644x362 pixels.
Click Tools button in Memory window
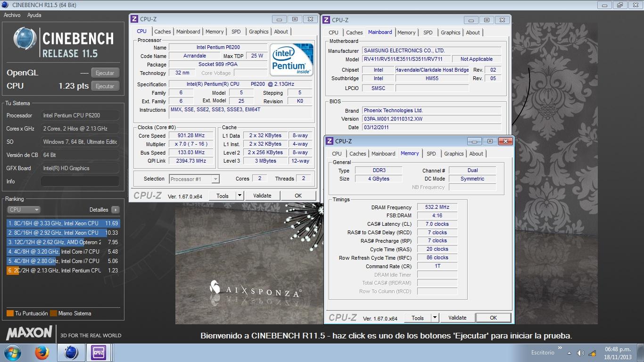(x=418, y=318)
